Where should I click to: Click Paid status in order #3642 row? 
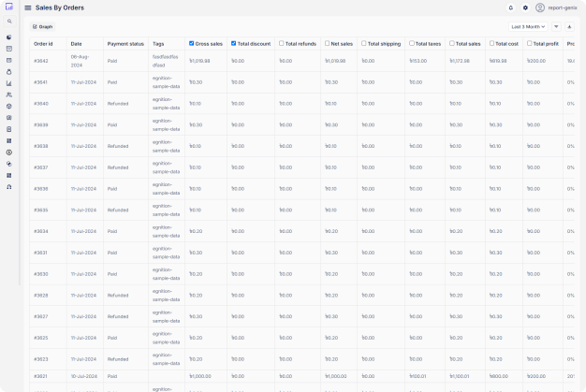pos(112,61)
